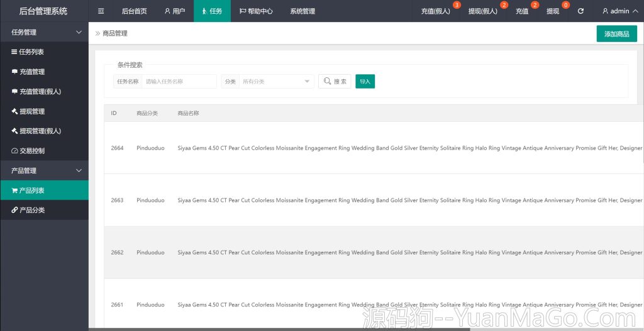Focus the 任务名称 search input field

click(179, 82)
